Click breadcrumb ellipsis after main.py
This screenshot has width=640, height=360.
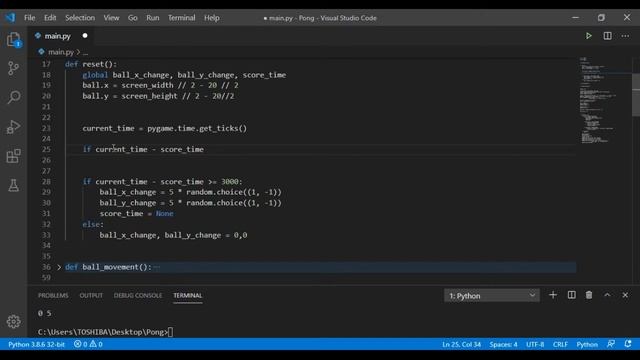click(x=85, y=53)
